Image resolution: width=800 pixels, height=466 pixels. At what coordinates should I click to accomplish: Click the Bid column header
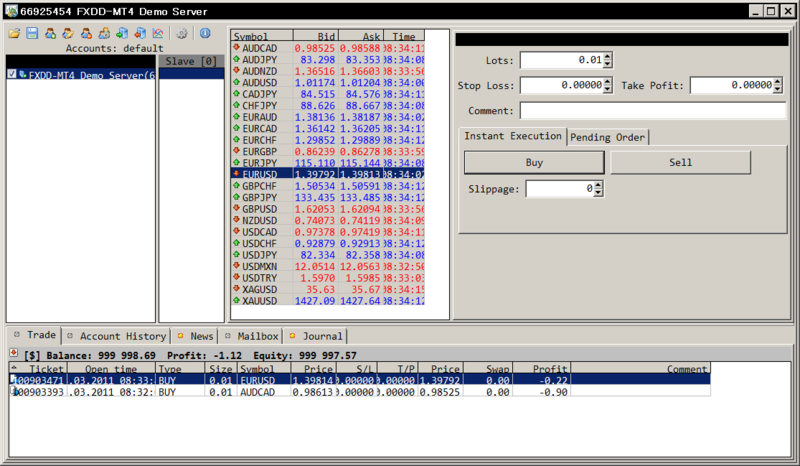tap(316, 36)
